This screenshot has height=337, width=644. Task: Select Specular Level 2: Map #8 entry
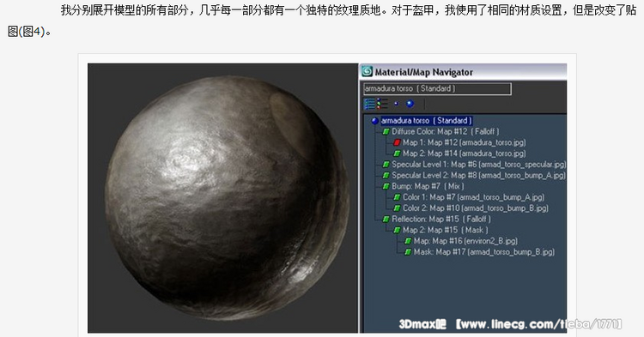click(x=478, y=176)
